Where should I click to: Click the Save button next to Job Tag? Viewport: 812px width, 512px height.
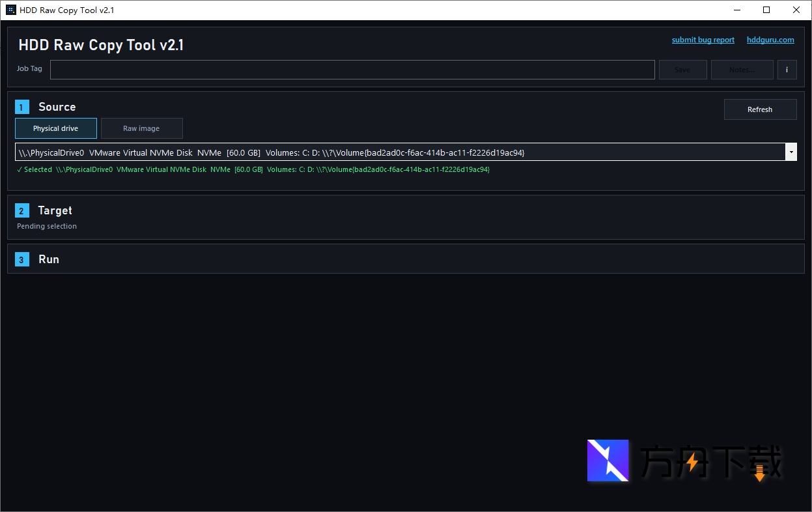tap(682, 70)
